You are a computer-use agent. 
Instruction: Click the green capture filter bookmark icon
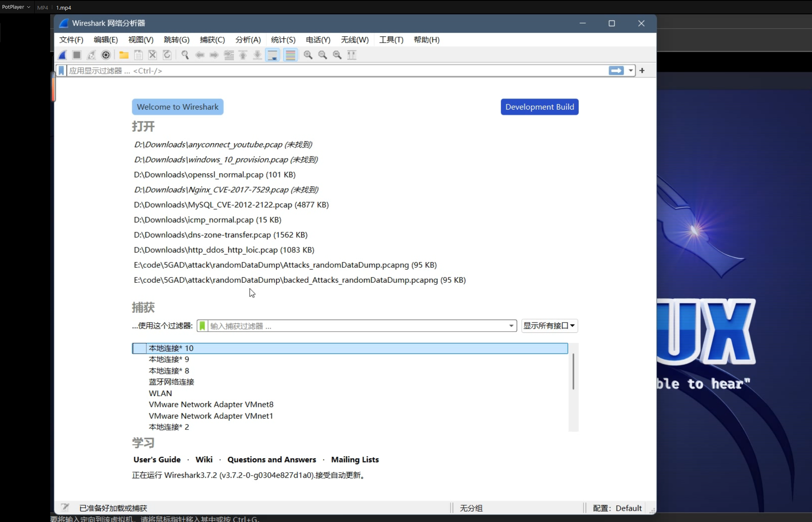tap(202, 326)
